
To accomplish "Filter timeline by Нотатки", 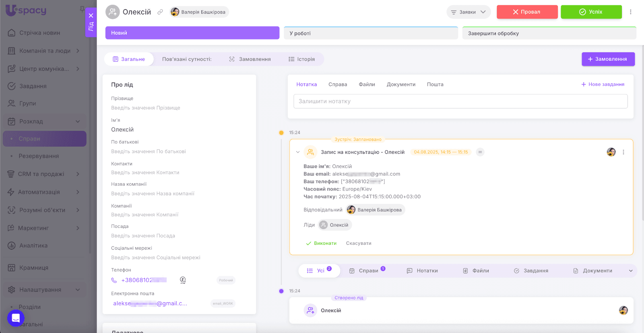I will (x=422, y=271).
